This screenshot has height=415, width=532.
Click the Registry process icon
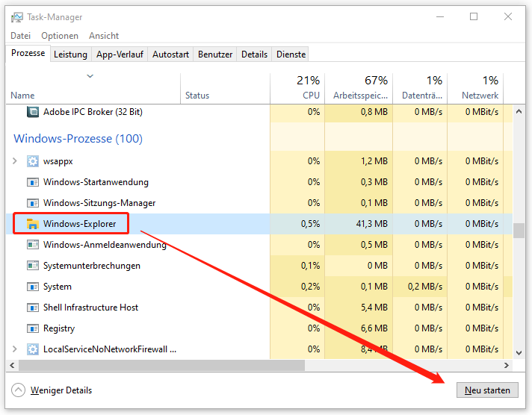[x=33, y=328]
